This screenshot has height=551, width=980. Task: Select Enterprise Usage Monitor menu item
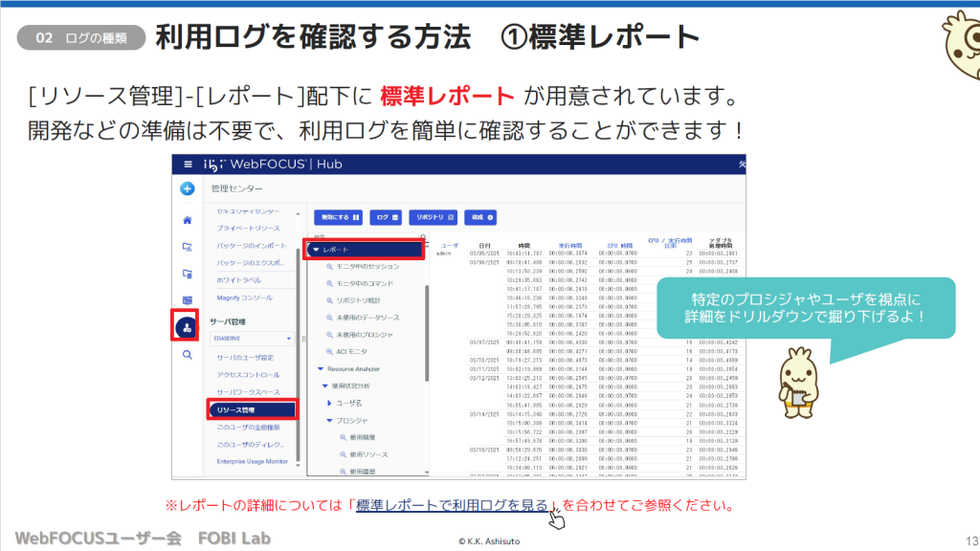click(x=253, y=462)
